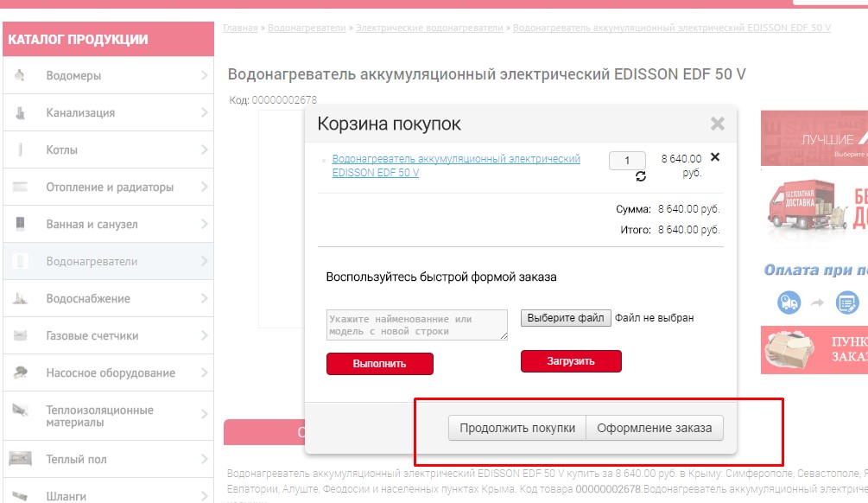The width and height of the screenshot is (868, 503).
Task: Close the shopping cart dialog
Action: (717, 124)
